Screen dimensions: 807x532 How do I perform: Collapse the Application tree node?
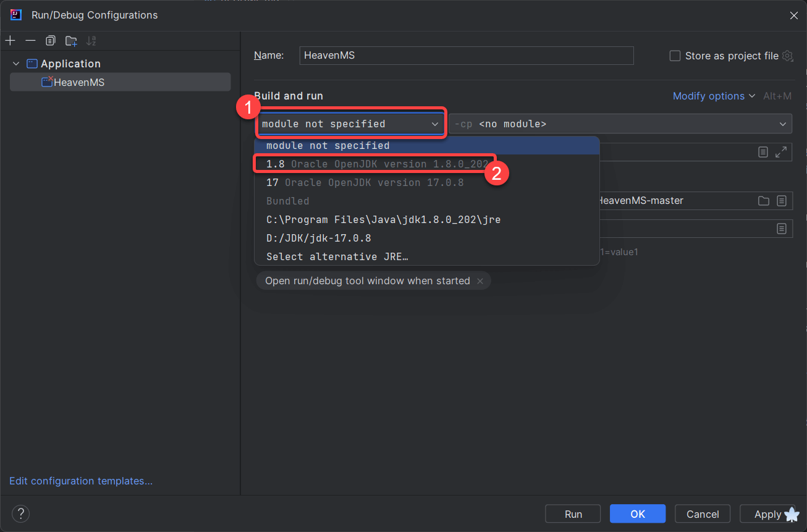[x=16, y=64]
